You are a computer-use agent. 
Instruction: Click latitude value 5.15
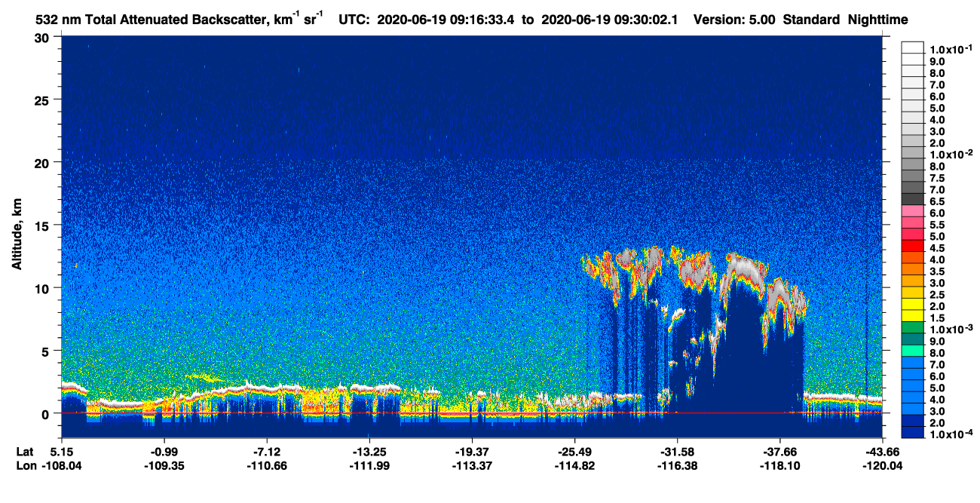61,452
